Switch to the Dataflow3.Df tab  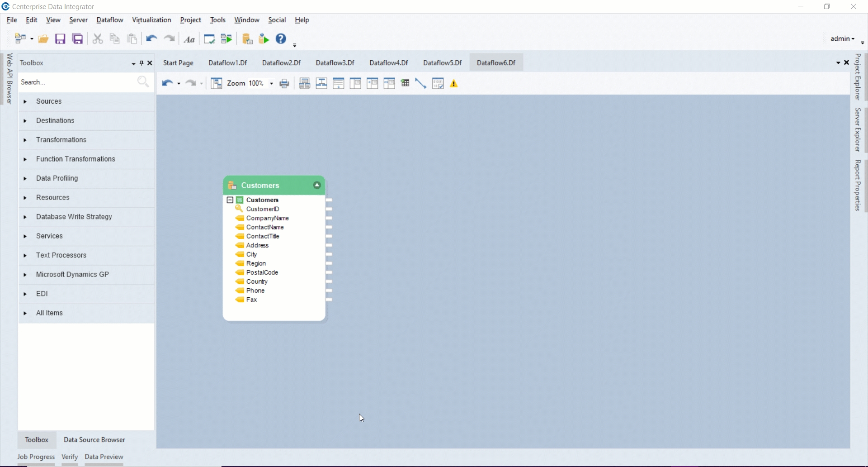335,63
